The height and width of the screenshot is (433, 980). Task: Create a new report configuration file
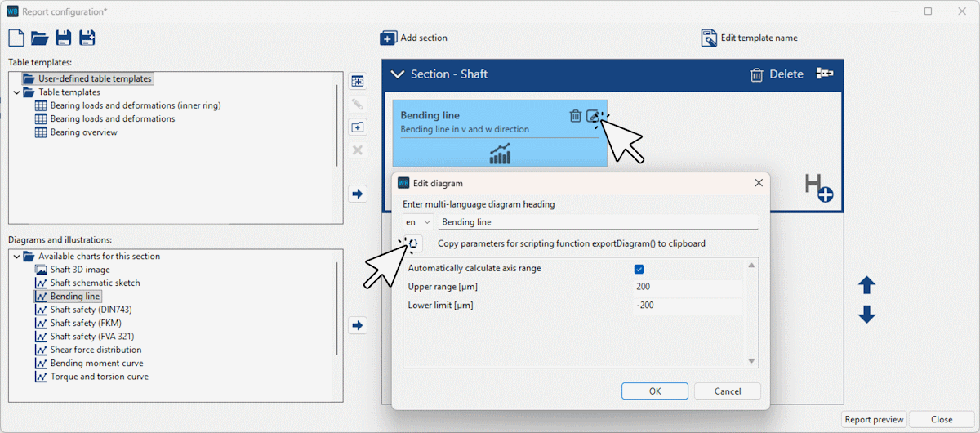(17, 38)
